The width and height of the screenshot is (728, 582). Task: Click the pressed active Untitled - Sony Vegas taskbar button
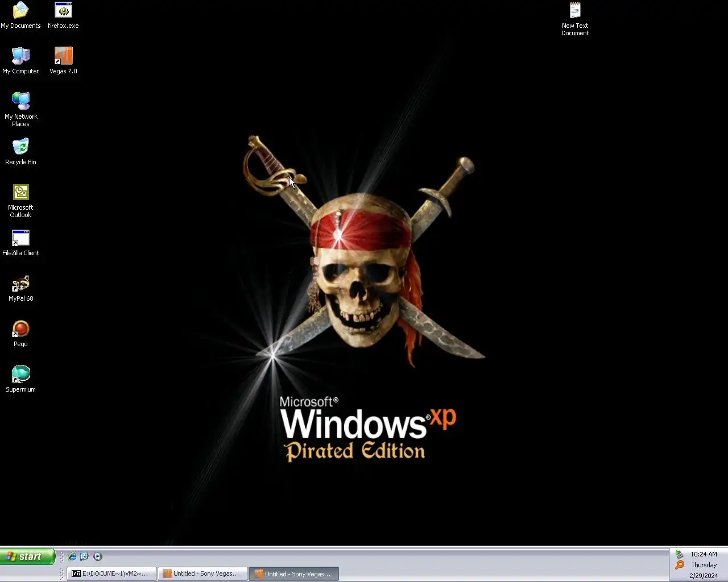pyautogui.click(x=294, y=573)
